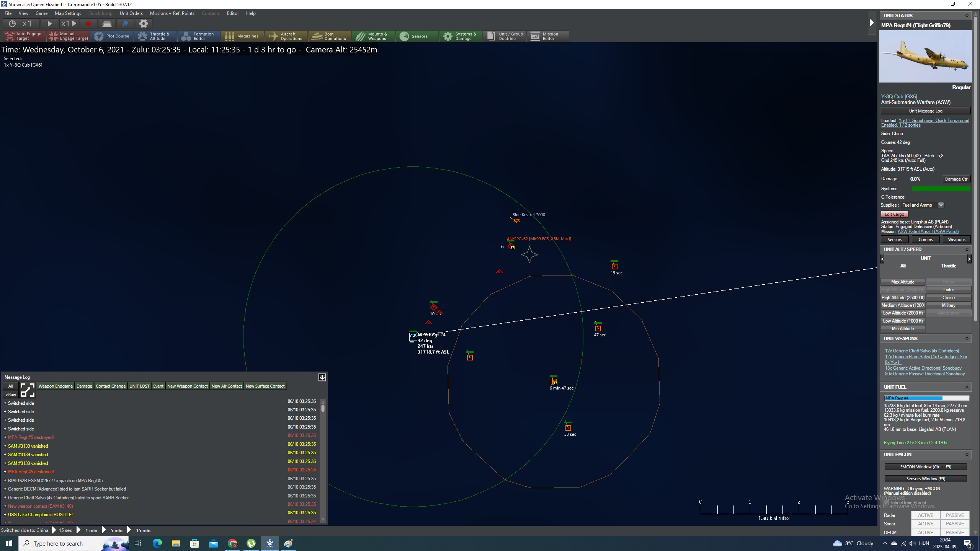Open the Unit Orders menu
980x551 pixels.
(131, 13)
